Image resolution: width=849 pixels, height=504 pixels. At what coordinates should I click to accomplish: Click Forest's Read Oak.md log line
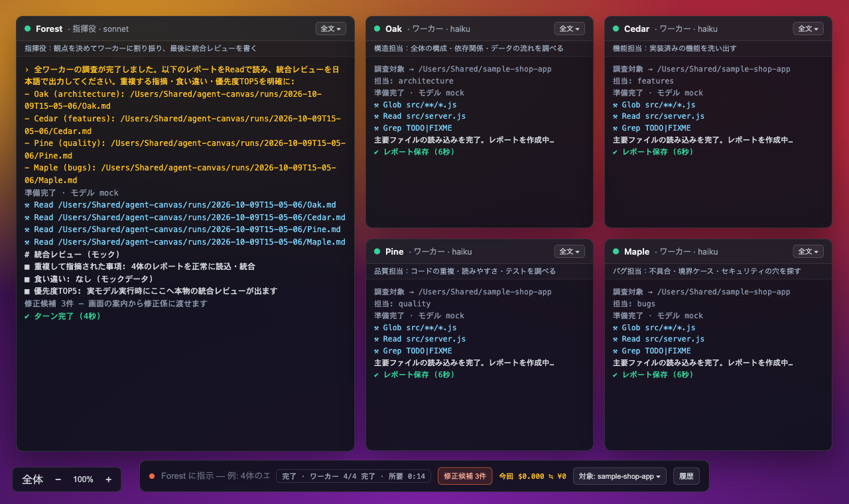pyautogui.click(x=180, y=205)
